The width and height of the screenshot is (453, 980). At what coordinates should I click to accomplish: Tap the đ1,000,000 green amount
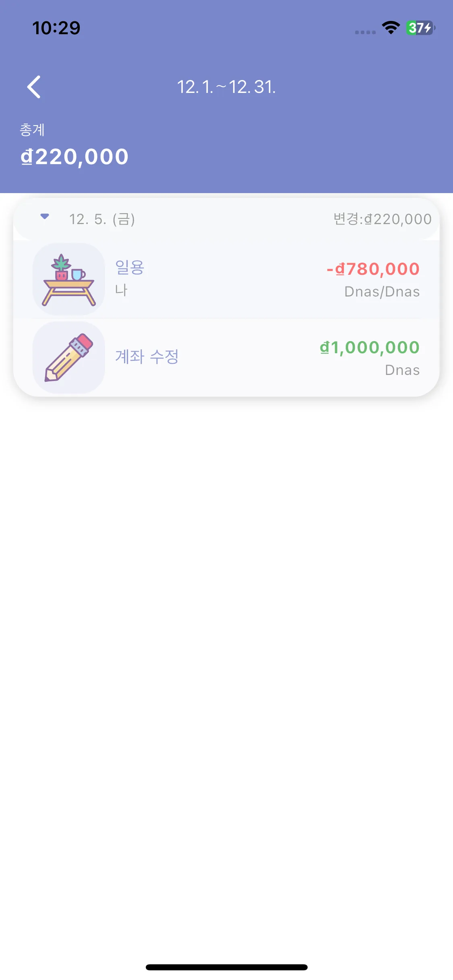(x=370, y=348)
